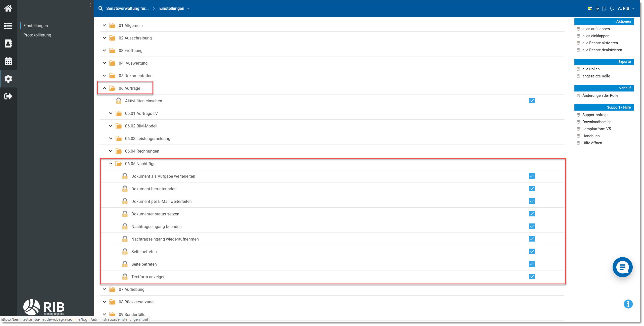Click the folder icon of 08 Rückversetzung

[112, 302]
